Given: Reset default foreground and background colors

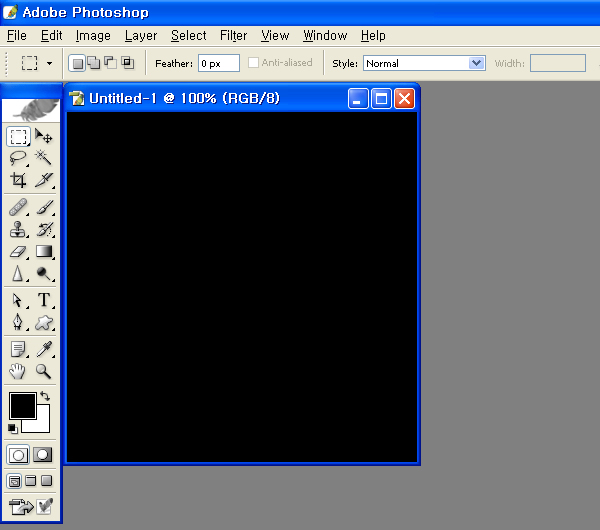Looking at the screenshot, I should pos(13,429).
